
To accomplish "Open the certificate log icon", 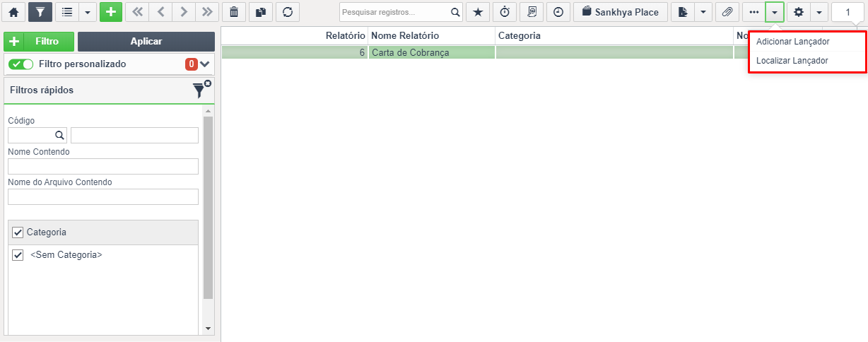I will coord(532,12).
